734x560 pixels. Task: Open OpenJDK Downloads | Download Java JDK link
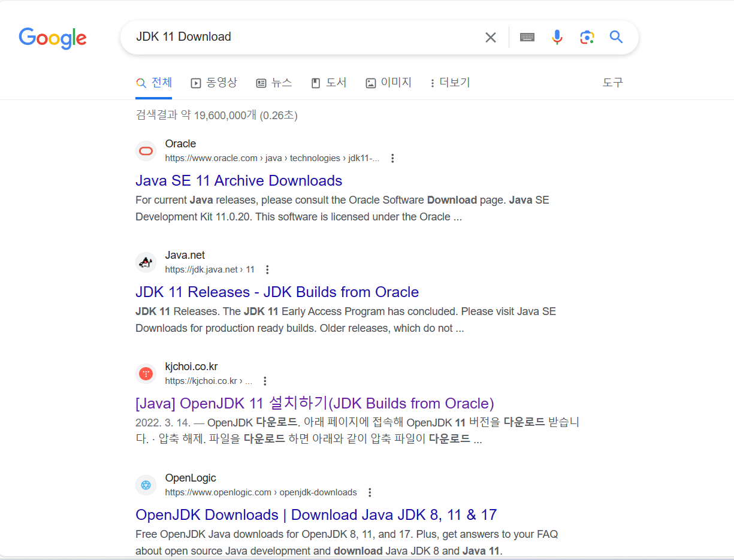(316, 514)
